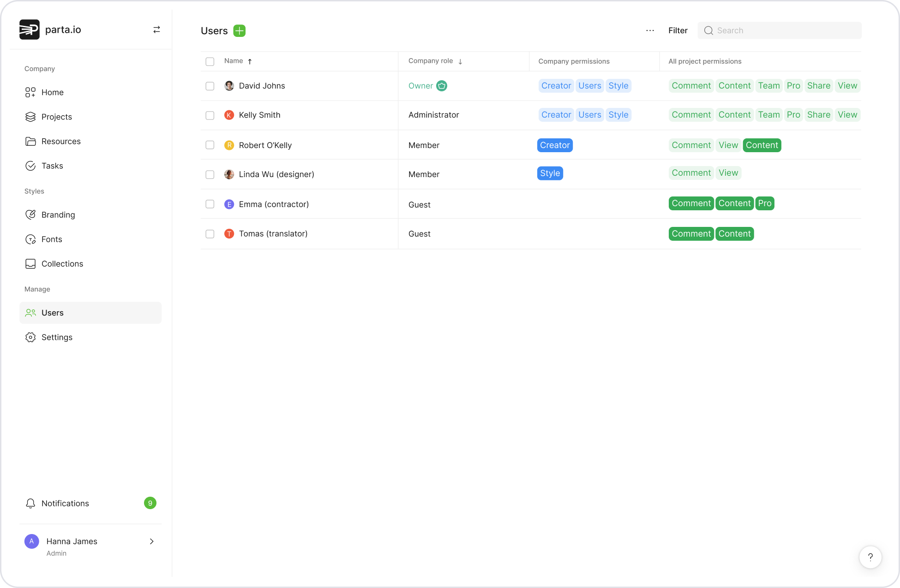Sort by the Name column arrow
The image size is (900, 588).
point(250,61)
